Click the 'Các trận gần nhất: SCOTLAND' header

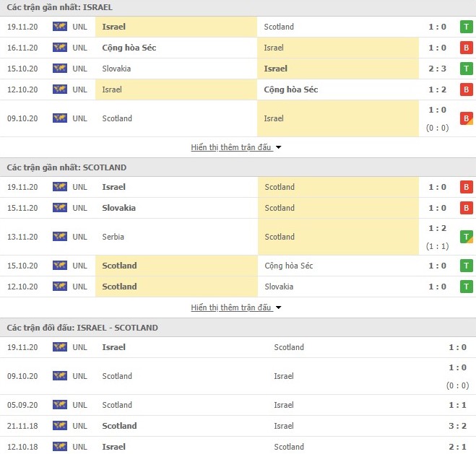click(x=66, y=167)
